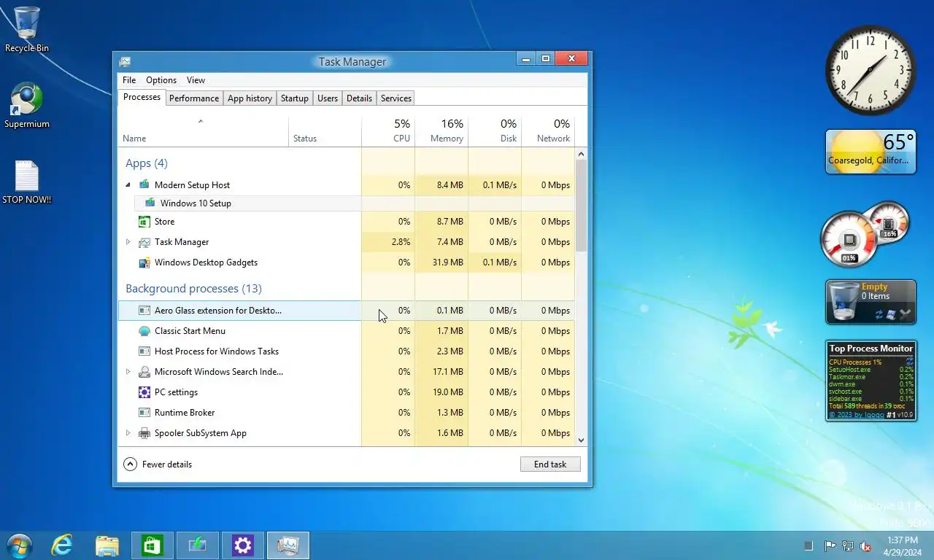The height and width of the screenshot is (560, 934).
Task: Sort processes by Network column
Action: (x=548, y=131)
